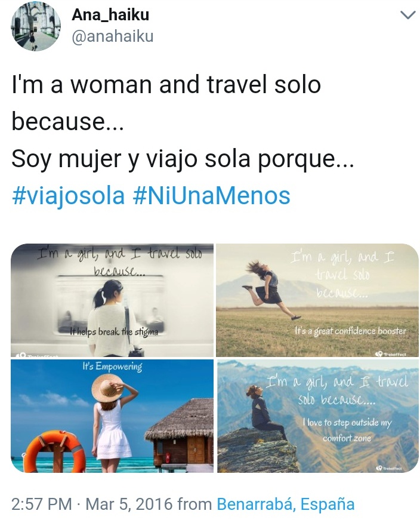Open the Benarrabá, España location link
The height and width of the screenshot is (520, 420).
pos(286,504)
